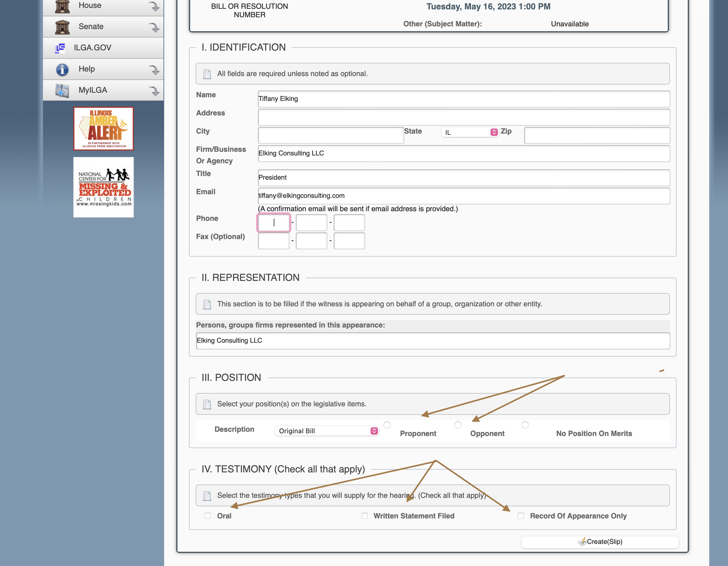This screenshot has height=566, width=728.
Task: Open the Missing & Exploited Children banner
Action: pos(103,187)
